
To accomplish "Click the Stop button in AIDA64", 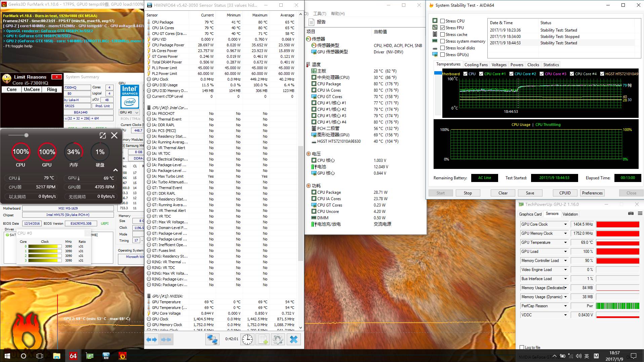I will pos(468,193).
